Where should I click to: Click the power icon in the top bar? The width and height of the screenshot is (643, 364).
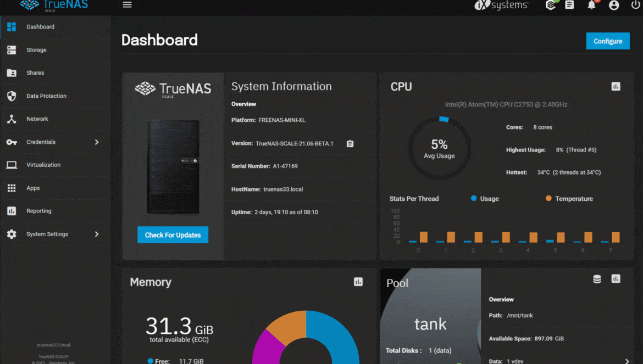coord(635,5)
